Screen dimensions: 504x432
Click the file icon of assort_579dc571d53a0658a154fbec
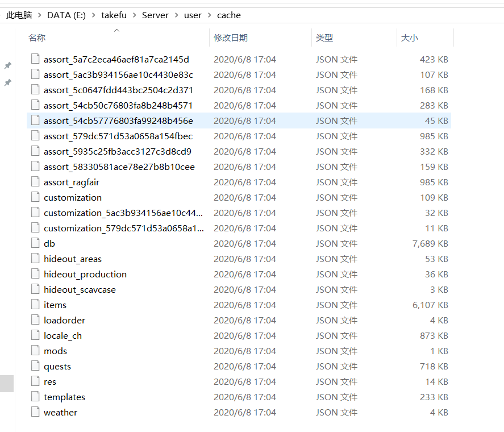(x=35, y=136)
